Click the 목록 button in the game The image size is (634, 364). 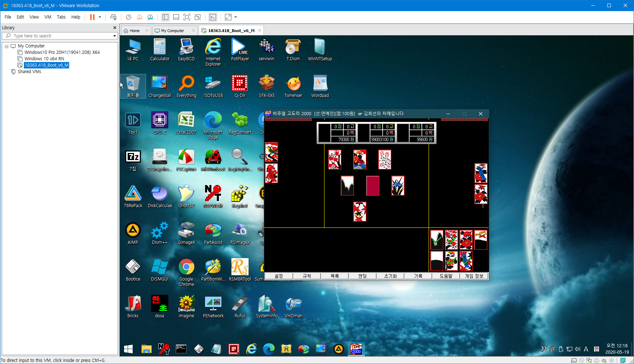click(334, 276)
